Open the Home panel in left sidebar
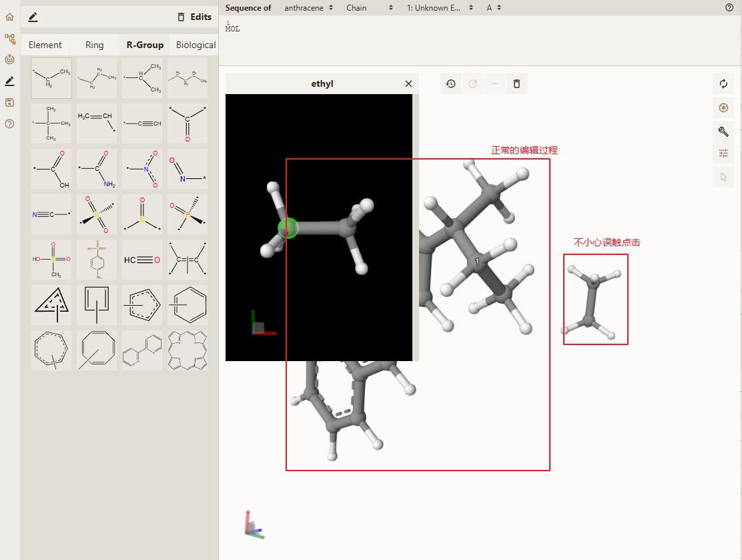 pos(9,17)
